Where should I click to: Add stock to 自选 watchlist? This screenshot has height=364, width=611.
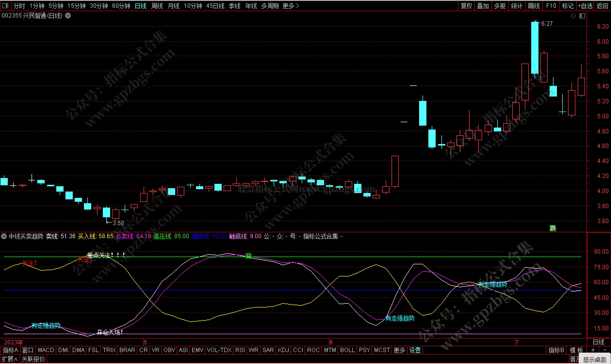coord(585,6)
